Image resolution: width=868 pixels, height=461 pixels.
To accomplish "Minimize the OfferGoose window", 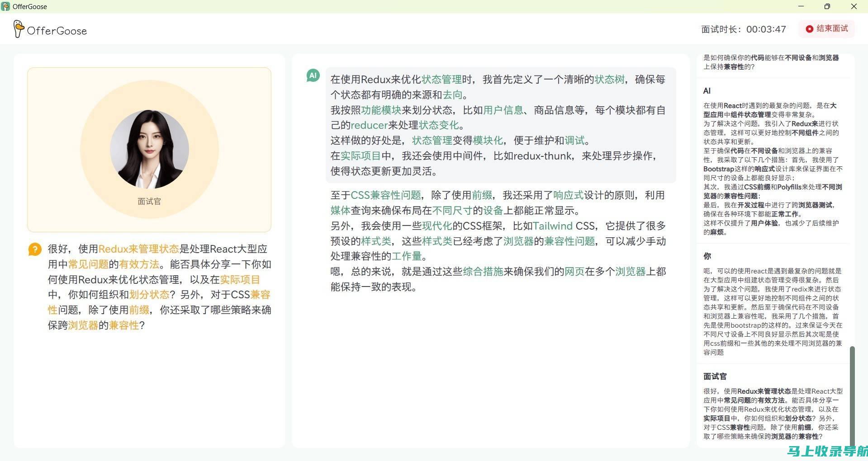I will coord(801,6).
